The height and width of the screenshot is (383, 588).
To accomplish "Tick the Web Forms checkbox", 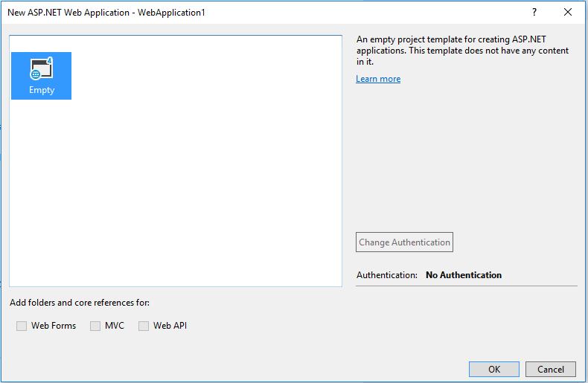I will (22, 326).
